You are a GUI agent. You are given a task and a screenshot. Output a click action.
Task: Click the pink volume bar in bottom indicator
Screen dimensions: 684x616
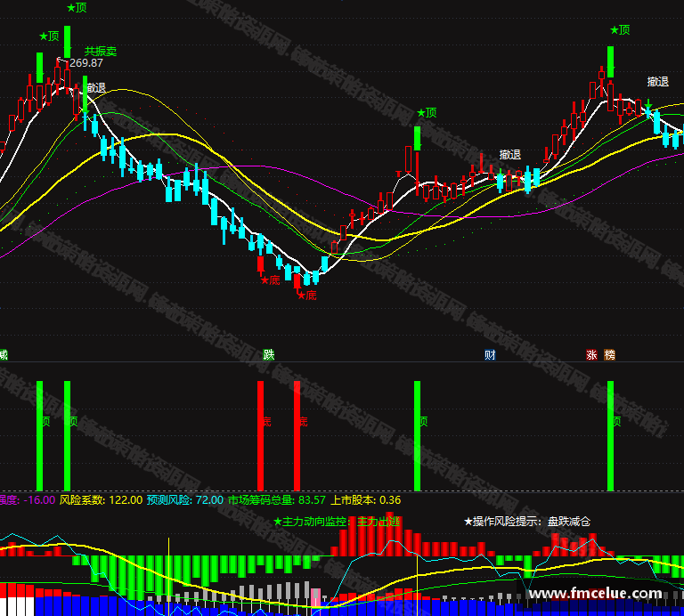(316, 599)
